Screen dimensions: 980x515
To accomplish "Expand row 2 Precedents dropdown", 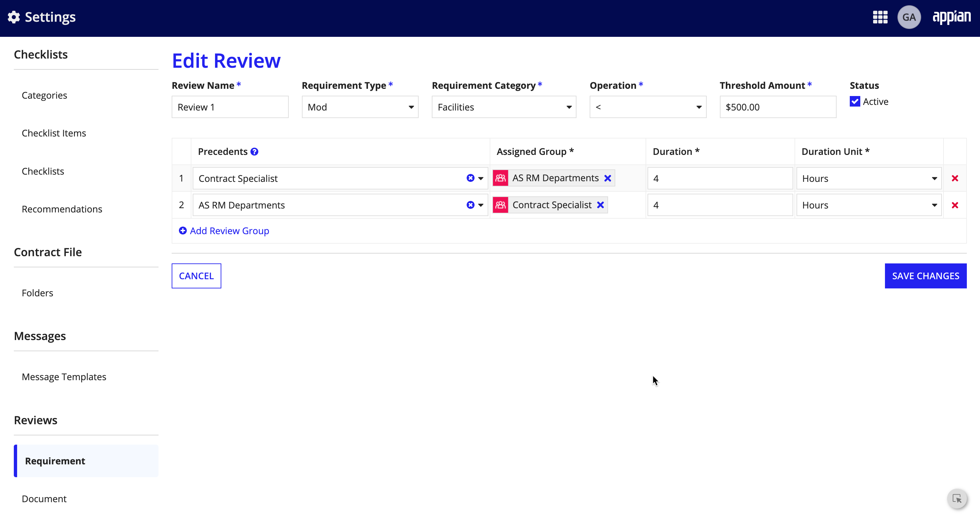I will point(481,206).
